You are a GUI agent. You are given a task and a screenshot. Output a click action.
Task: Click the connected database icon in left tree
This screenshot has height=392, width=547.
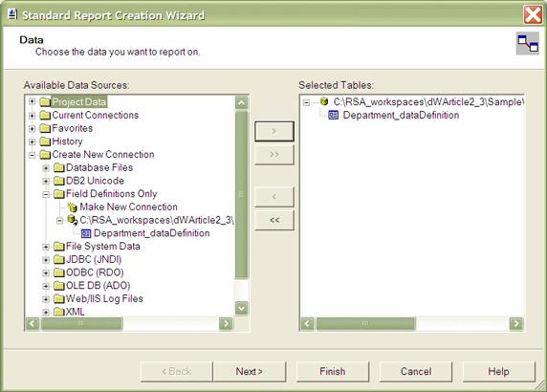(73, 220)
